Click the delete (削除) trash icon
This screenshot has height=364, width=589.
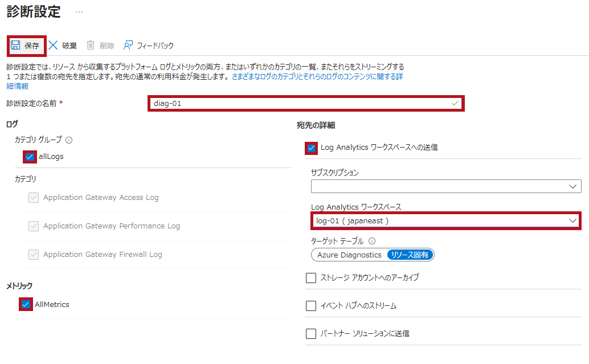(x=91, y=46)
